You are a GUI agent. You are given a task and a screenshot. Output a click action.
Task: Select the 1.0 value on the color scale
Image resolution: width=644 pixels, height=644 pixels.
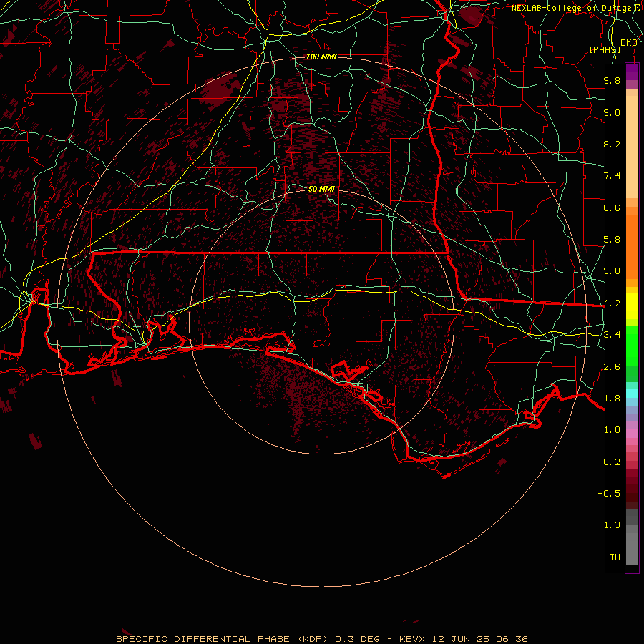tap(612, 430)
